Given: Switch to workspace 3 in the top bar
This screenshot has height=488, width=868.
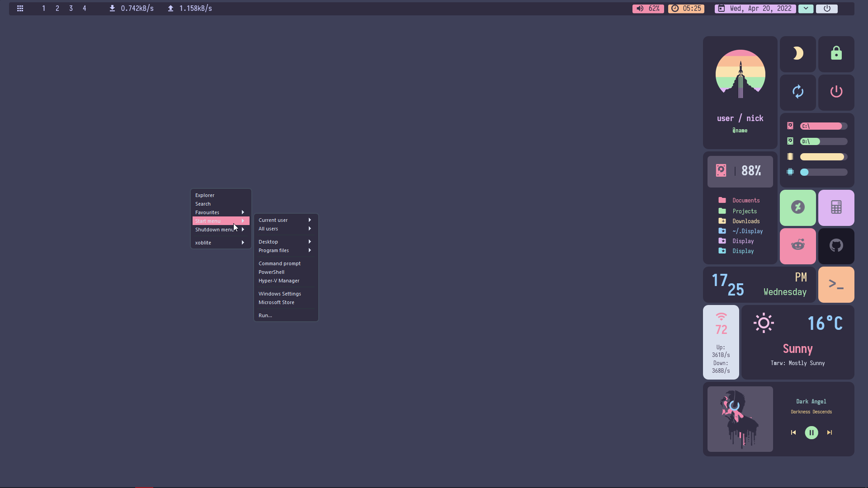Looking at the screenshot, I should 71,8.
